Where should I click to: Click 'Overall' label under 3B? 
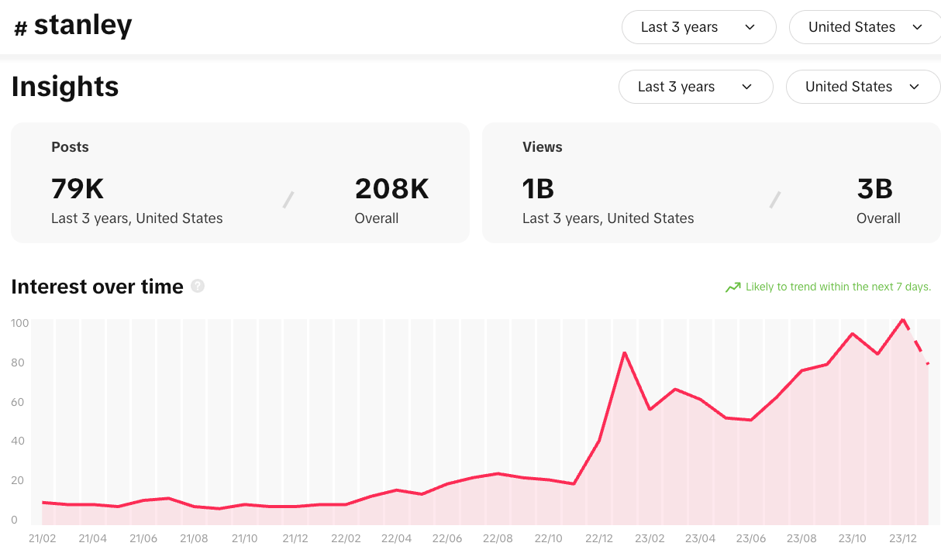pyautogui.click(x=878, y=218)
